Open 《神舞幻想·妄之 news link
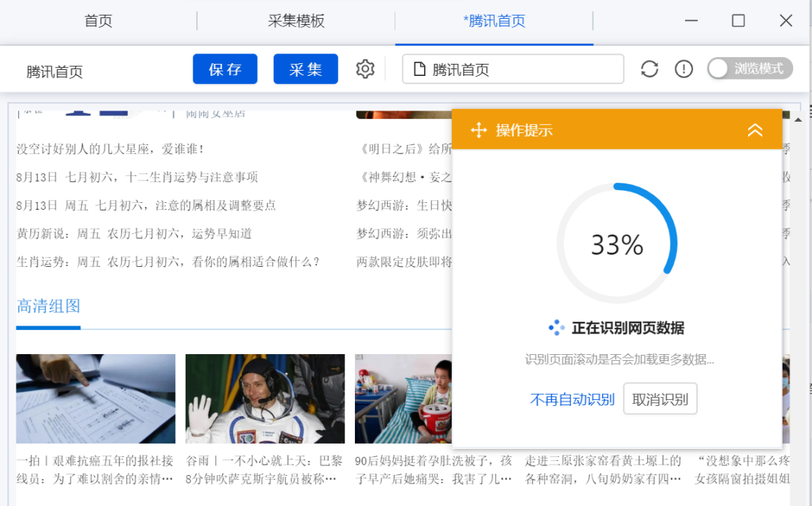 (404, 177)
